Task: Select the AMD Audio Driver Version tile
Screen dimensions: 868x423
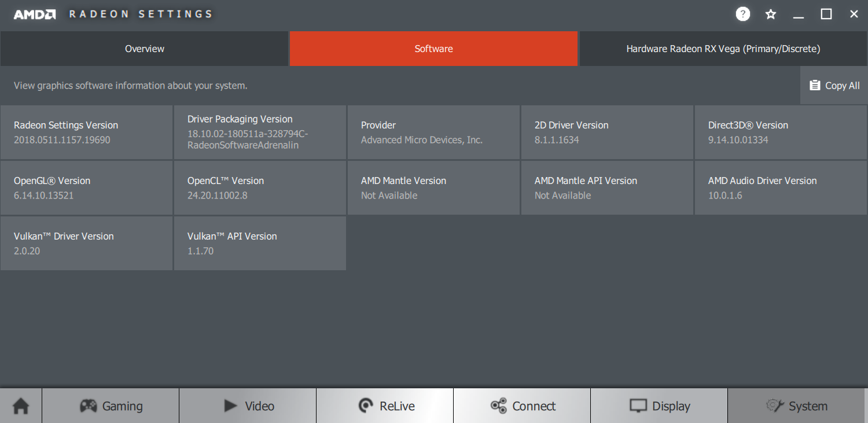Action: [x=781, y=187]
